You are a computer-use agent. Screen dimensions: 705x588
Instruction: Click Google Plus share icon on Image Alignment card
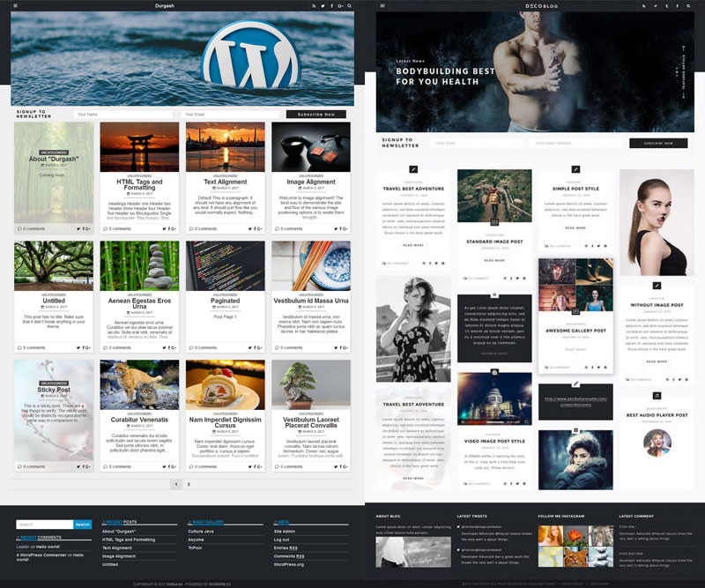click(x=345, y=229)
